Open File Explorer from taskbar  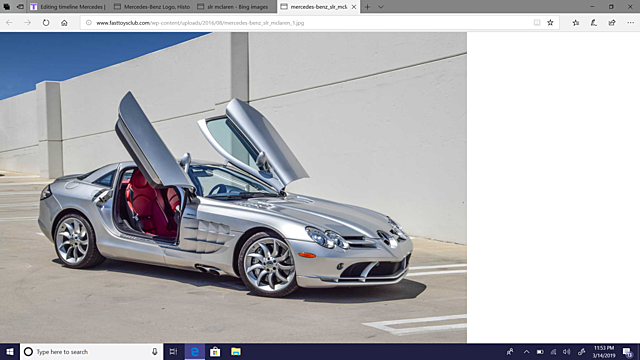(x=236, y=351)
